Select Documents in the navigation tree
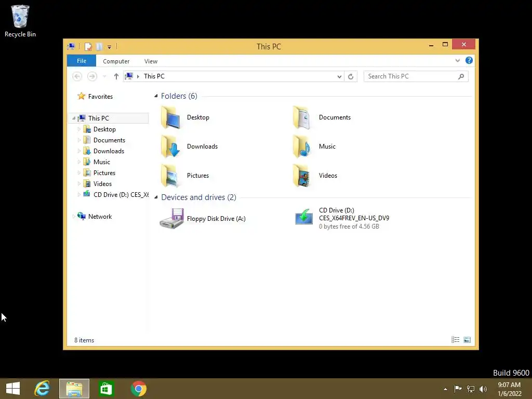Screen dimensions: 532x399 pos(109,140)
